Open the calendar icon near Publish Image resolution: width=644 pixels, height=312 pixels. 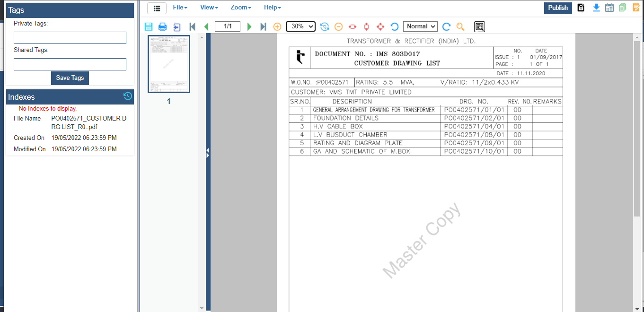[609, 8]
